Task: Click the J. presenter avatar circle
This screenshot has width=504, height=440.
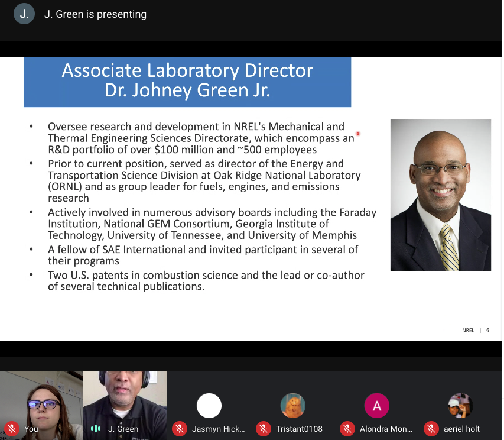Action: (24, 14)
